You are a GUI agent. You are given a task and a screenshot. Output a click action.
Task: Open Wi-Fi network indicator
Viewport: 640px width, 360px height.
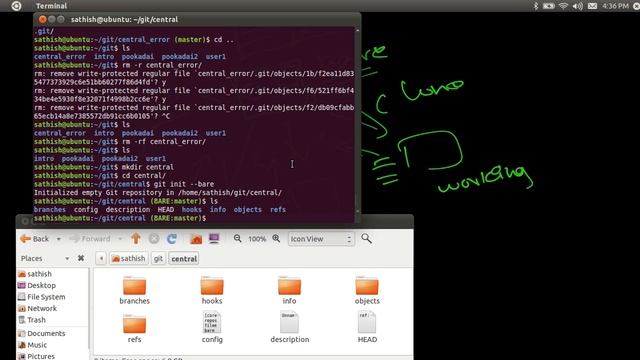[x=563, y=6]
